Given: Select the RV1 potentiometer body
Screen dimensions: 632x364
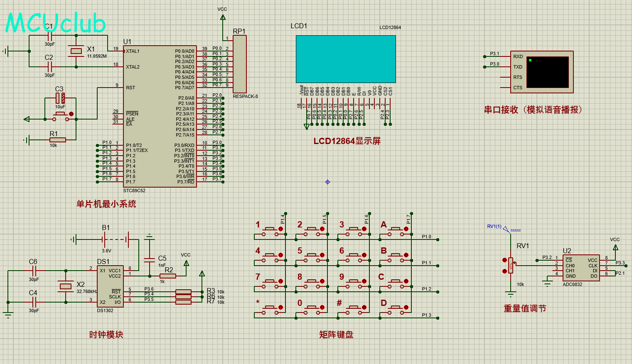Looking at the screenshot, I should (511, 266).
